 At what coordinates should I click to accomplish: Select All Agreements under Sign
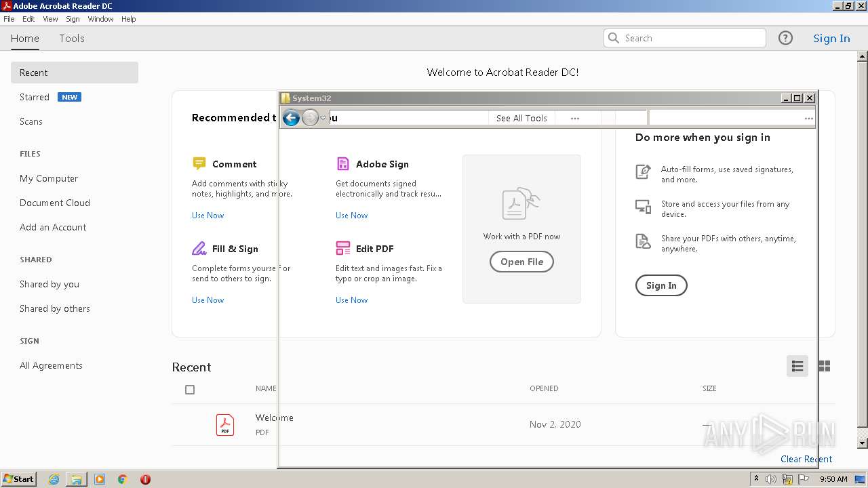coord(51,365)
